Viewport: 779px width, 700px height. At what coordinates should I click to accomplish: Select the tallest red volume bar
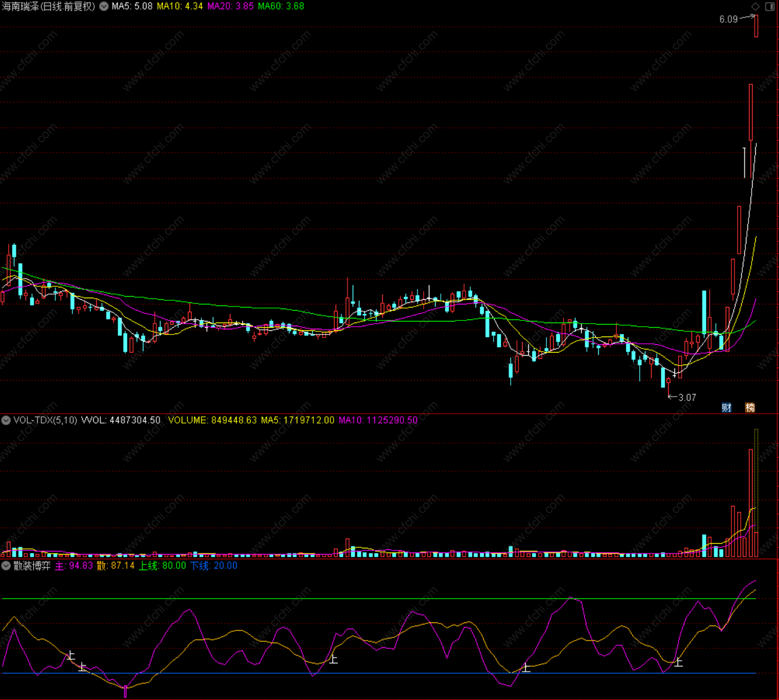tap(751, 503)
